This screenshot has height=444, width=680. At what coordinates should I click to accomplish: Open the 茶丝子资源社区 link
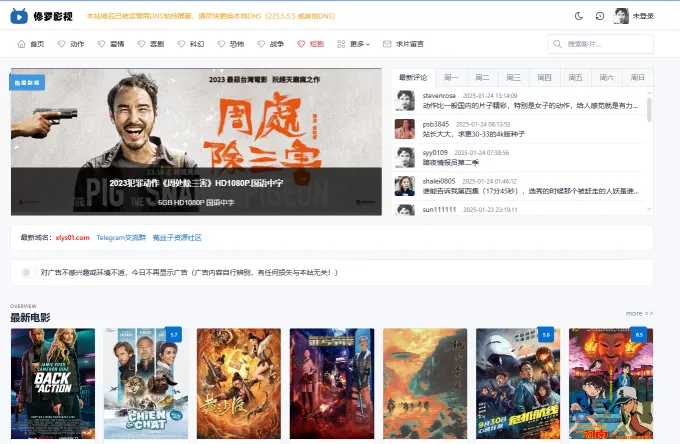tap(177, 238)
